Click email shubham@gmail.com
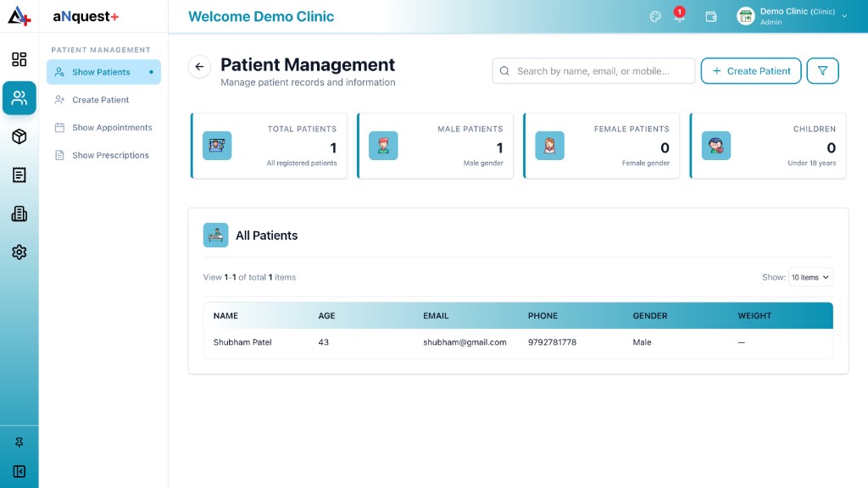This screenshot has width=868, height=488. tap(465, 342)
